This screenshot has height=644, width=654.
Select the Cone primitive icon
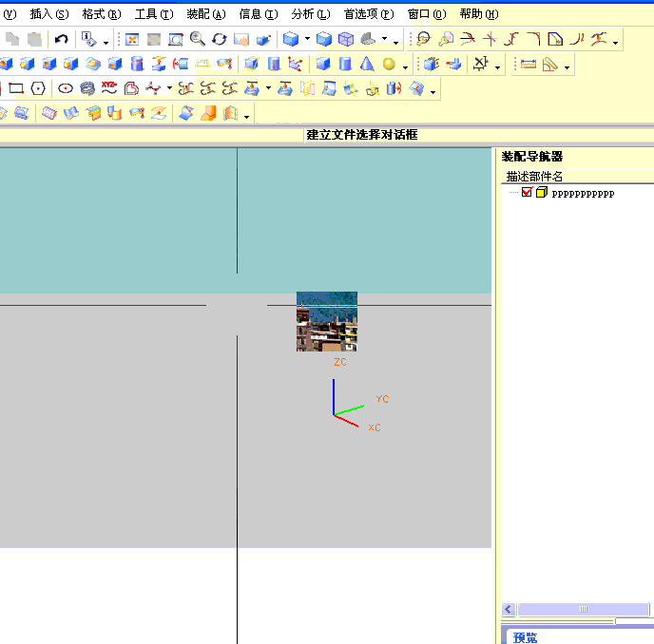(367, 64)
